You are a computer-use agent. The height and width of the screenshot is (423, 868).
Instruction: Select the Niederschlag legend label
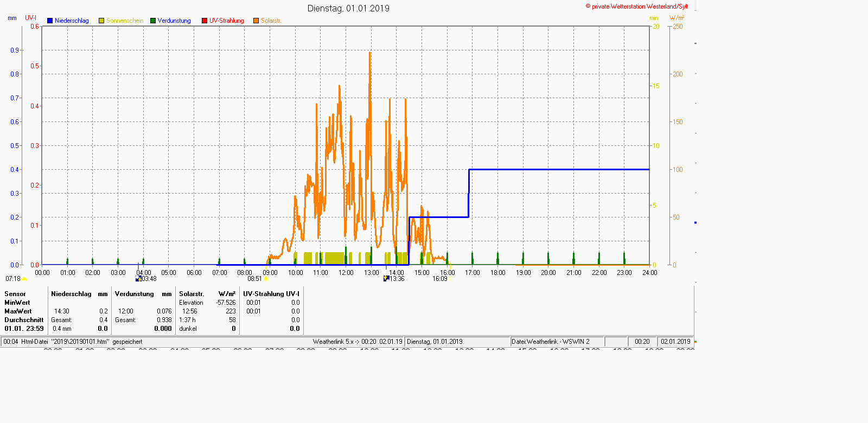tap(72, 21)
